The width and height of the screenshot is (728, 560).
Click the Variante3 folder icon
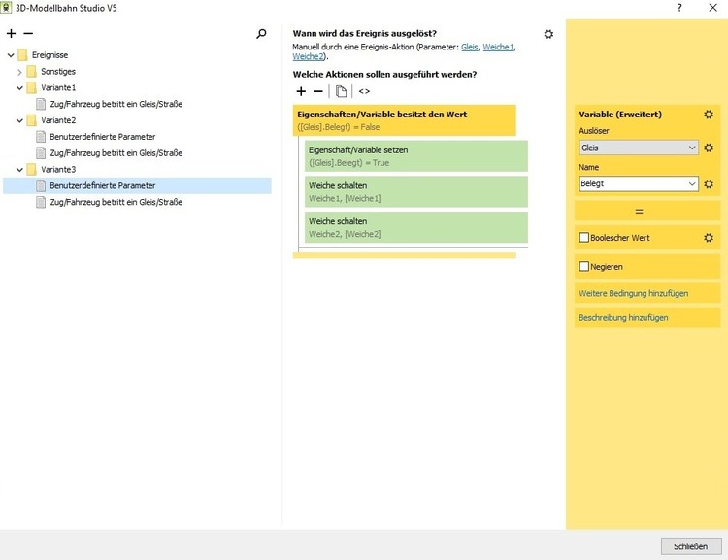pos(32,170)
